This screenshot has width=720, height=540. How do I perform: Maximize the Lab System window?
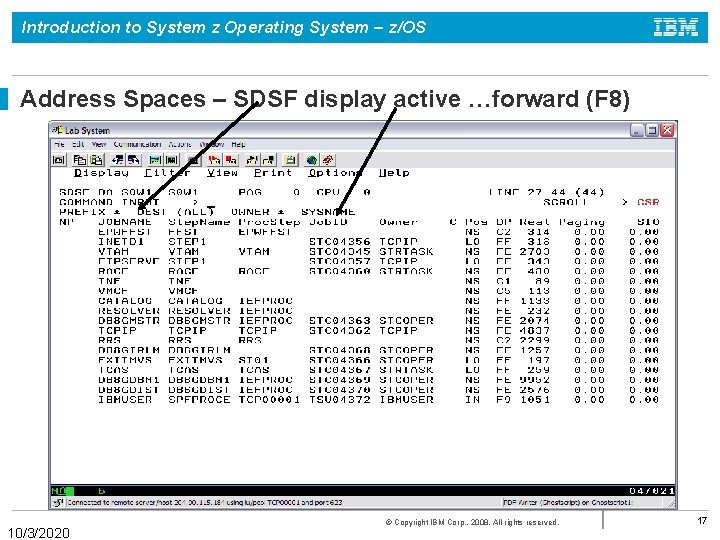point(652,130)
